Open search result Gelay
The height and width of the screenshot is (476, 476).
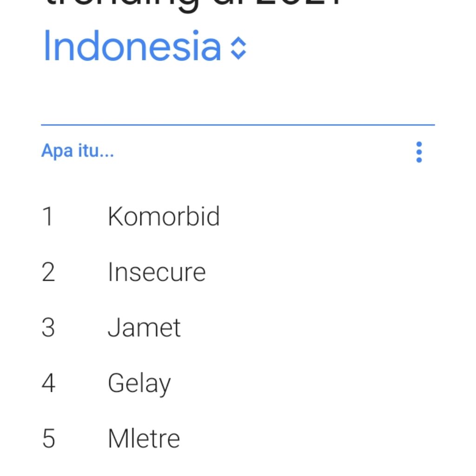pos(139,382)
